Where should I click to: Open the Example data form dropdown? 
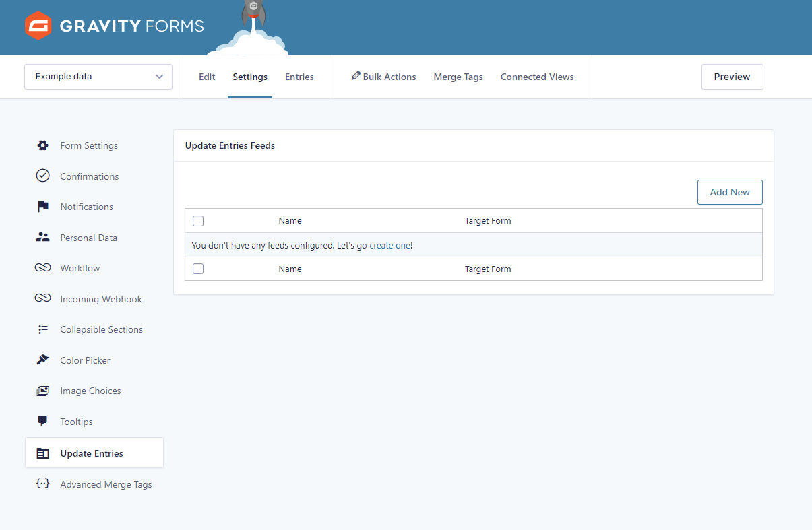98,77
